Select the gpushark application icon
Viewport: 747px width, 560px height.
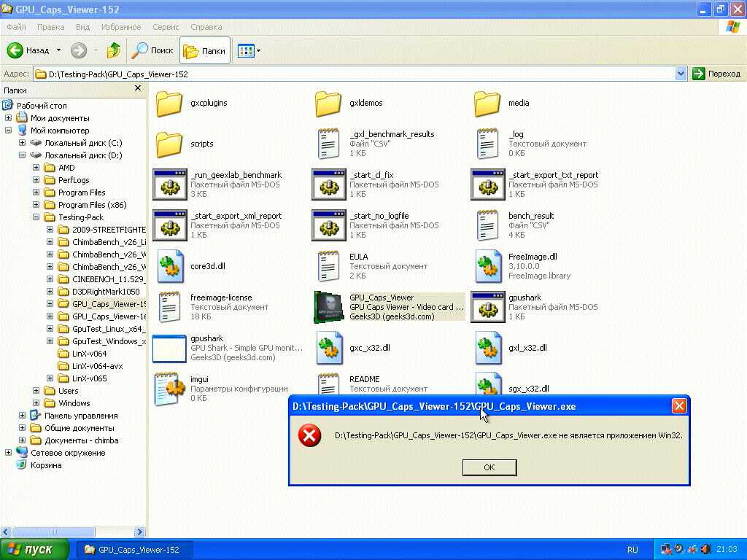169,349
